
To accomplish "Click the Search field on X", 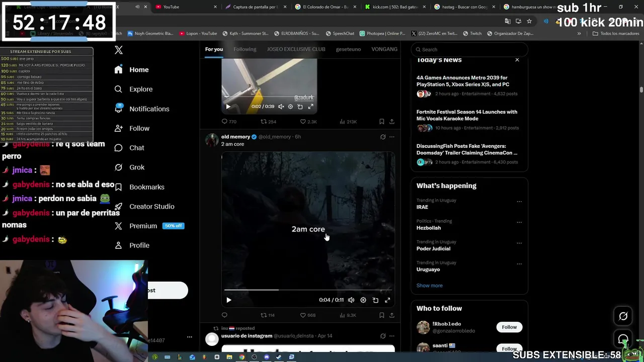I will click(x=469, y=49).
